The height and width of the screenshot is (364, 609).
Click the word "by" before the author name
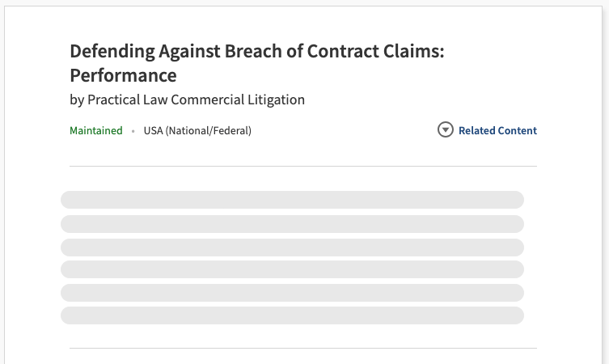pyautogui.click(x=77, y=100)
